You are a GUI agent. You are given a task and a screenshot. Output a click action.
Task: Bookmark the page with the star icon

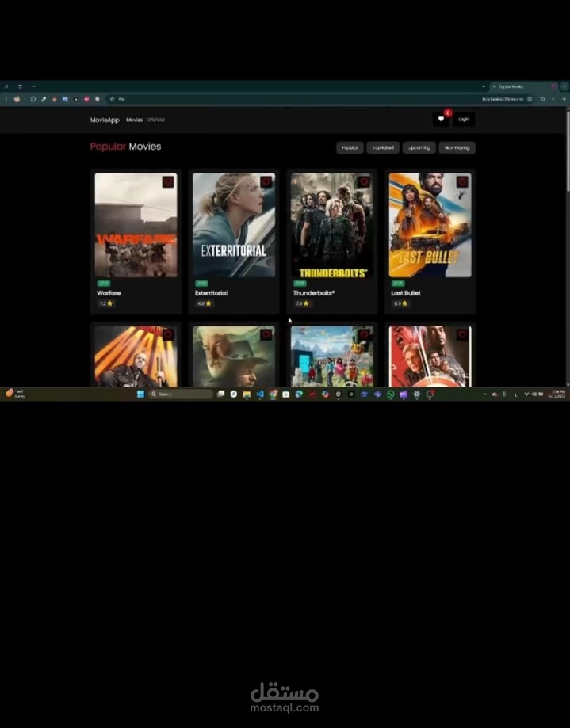[112, 99]
